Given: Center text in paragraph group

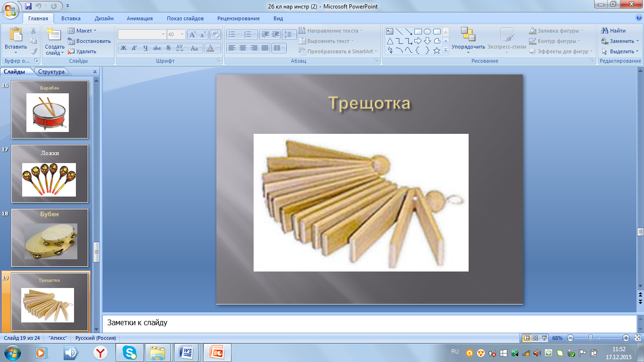Looking at the screenshot, I should coord(243,48).
